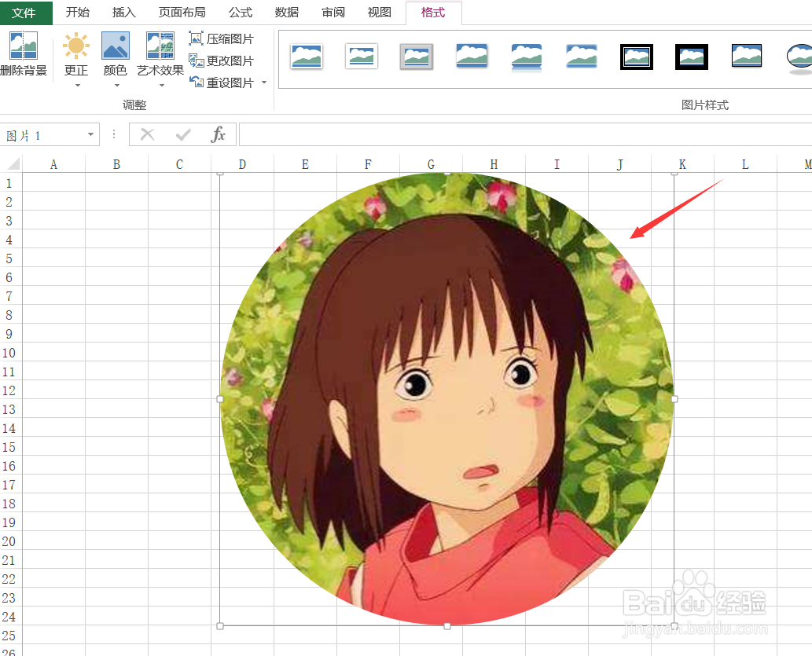The image size is (812, 656).
Task: Expand the Artistic Effects dropdown arrow
Action: pyautogui.click(x=162, y=86)
